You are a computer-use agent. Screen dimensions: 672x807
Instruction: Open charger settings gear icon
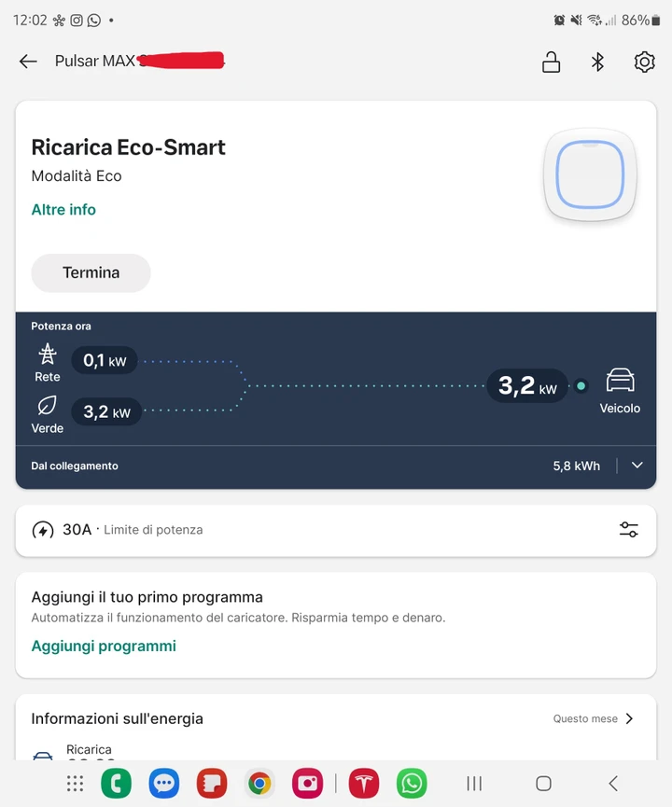click(644, 63)
